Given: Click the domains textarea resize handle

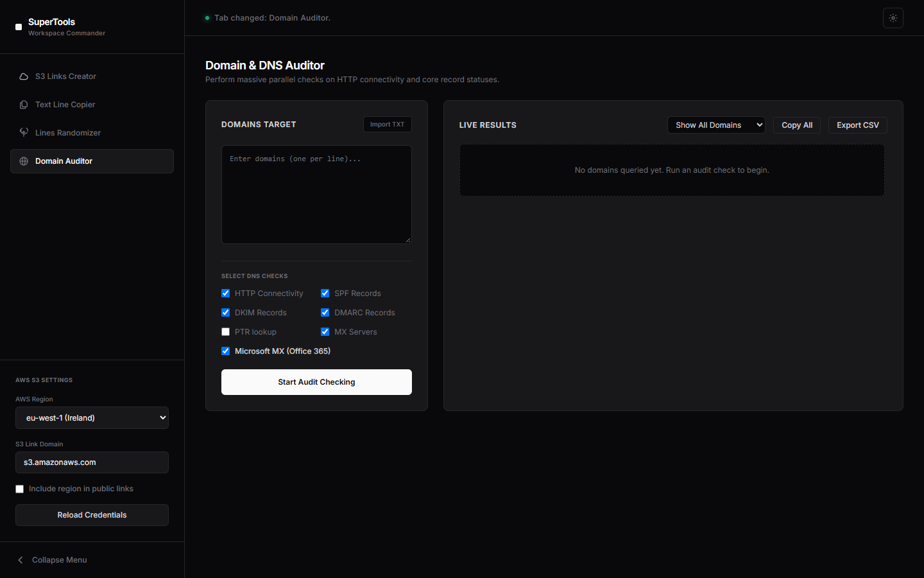Looking at the screenshot, I should click(x=407, y=240).
